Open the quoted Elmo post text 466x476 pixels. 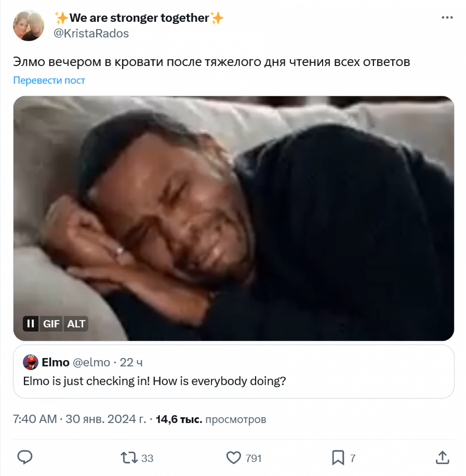[x=154, y=381]
